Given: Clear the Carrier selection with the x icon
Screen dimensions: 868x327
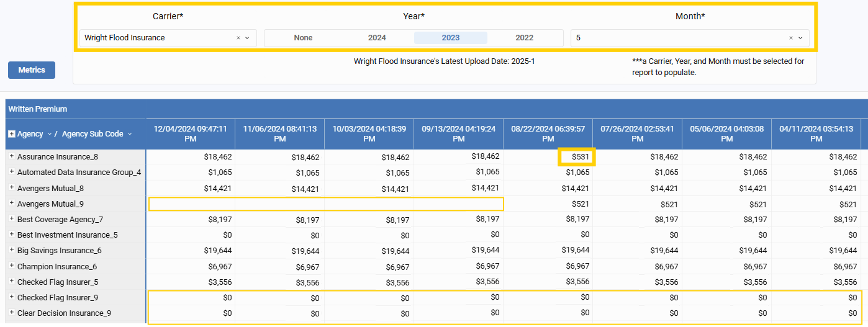Looking at the screenshot, I should [238, 38].
